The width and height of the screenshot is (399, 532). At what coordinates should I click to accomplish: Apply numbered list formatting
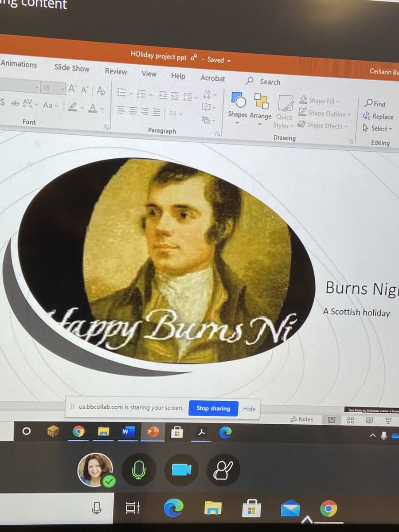coord(142,94)
